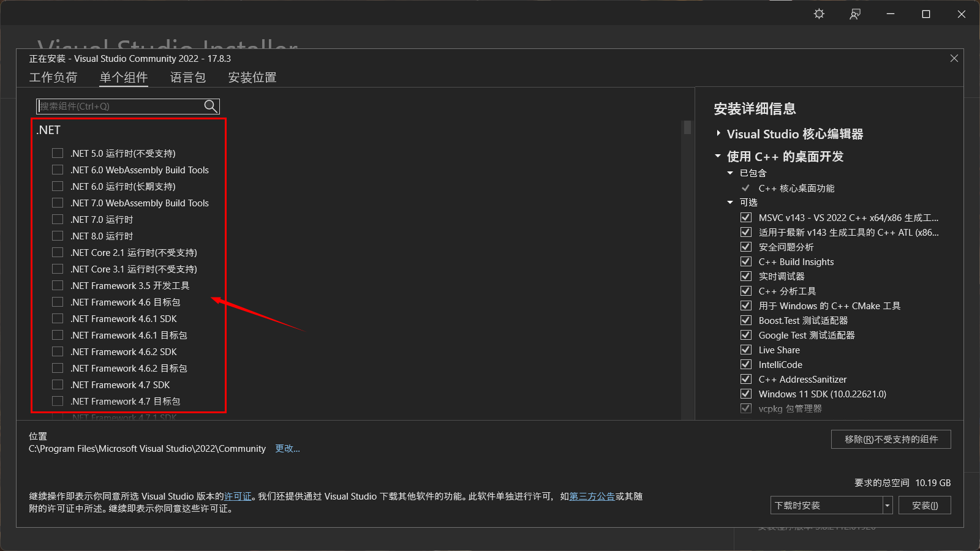Collapse the 可选 group

[730, 203]
